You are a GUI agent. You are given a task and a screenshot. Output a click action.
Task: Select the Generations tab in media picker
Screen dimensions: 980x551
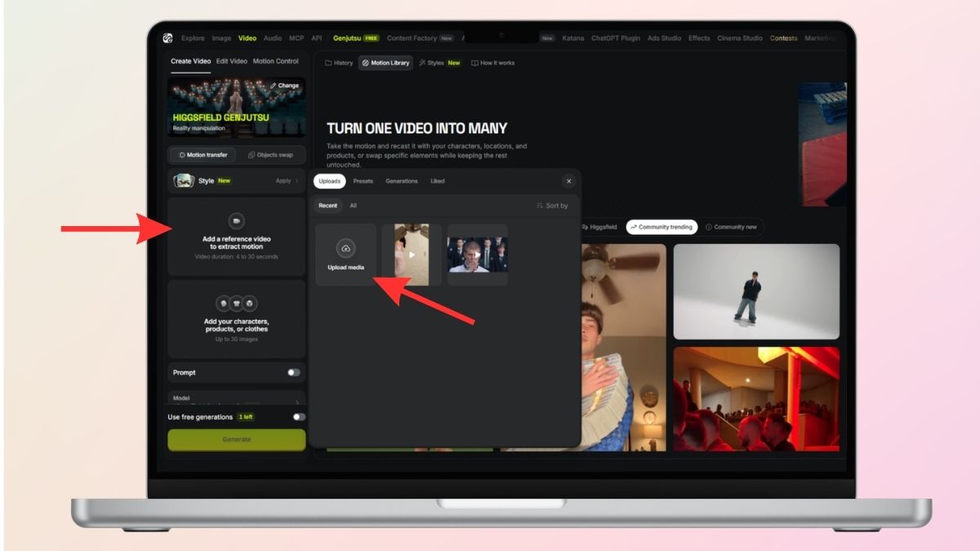(402, 181)
